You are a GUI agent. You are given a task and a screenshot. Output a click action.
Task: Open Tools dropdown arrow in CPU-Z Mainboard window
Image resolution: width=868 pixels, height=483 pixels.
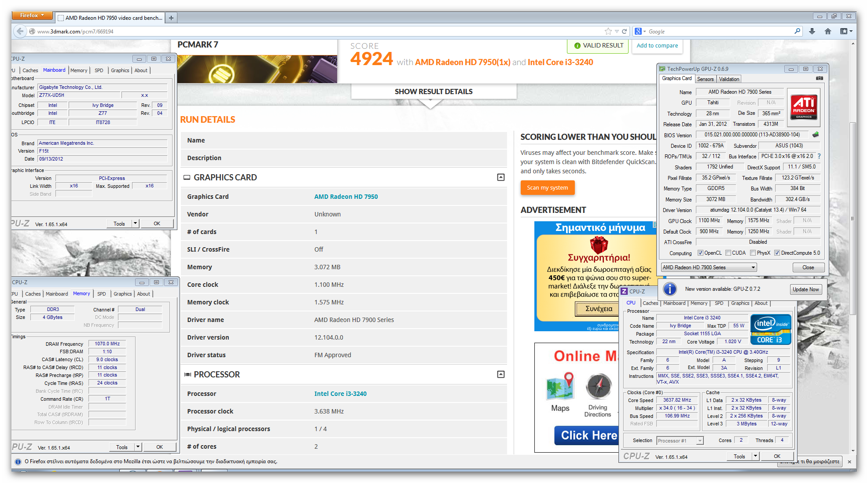[136, 223]
